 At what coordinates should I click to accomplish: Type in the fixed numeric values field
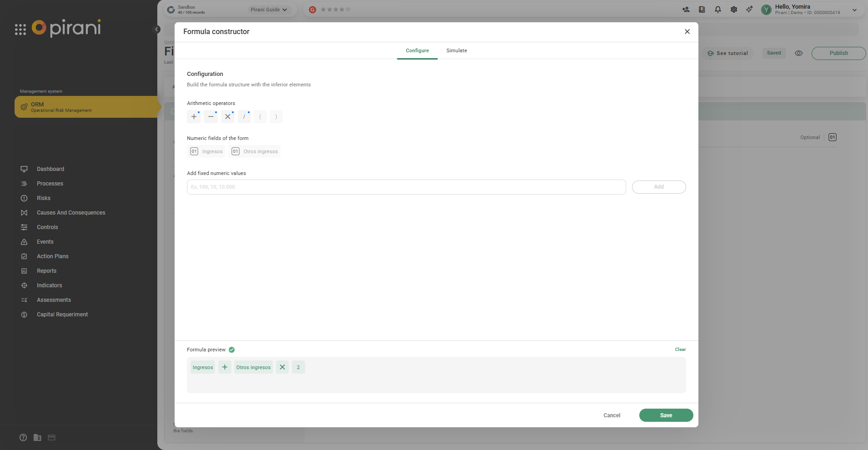point(406,187)
